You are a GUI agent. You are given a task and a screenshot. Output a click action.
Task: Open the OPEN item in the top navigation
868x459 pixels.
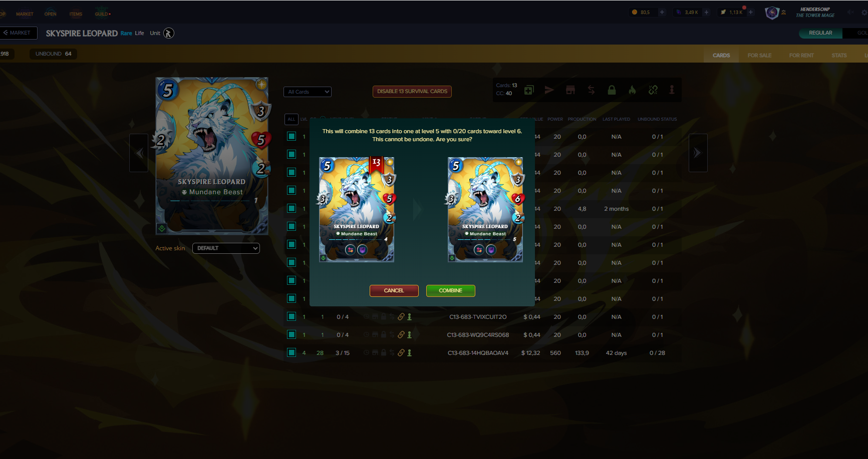pos(50,14)
